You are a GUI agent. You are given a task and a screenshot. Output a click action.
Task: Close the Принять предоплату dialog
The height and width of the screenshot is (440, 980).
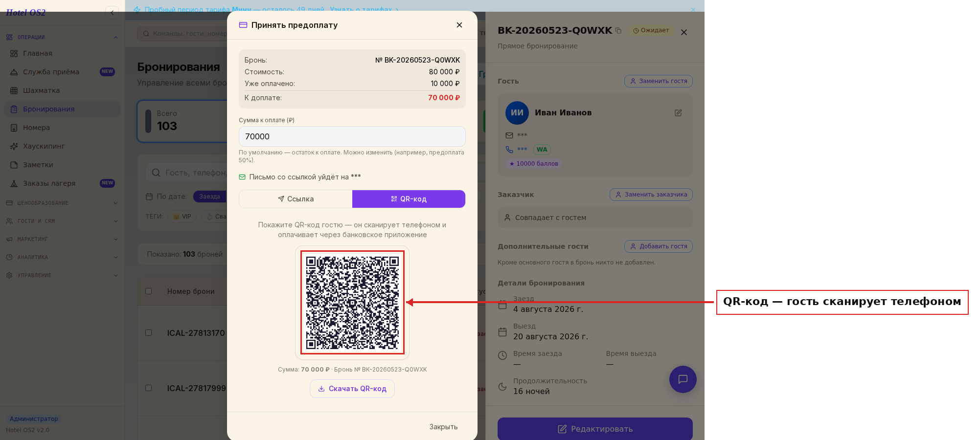459,25
